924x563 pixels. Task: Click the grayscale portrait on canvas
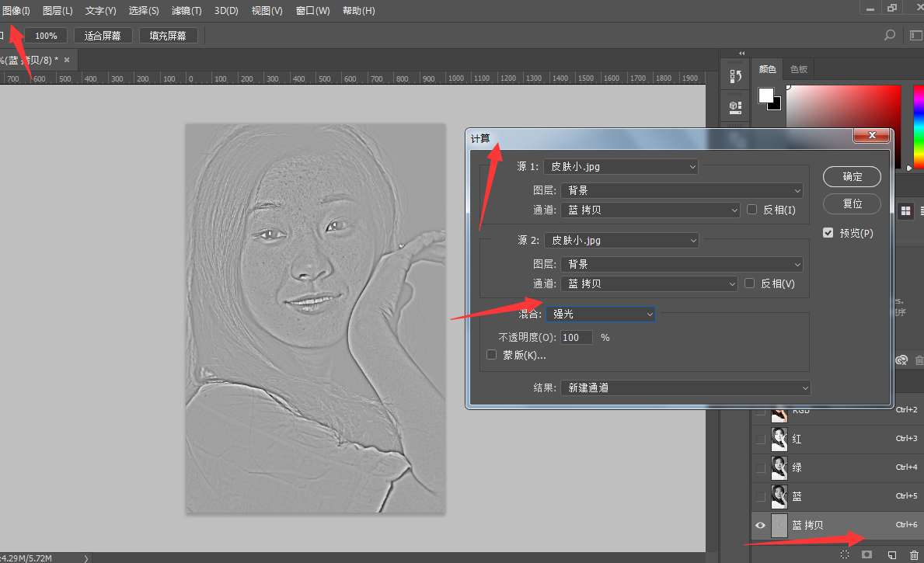(x=316, y=318)
